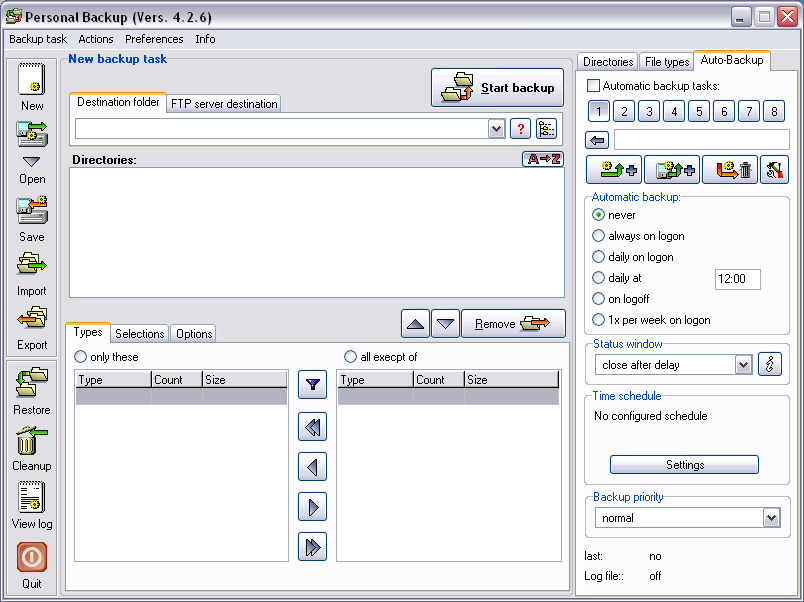Click the Count column header in left list
The image size is (804, 602).
coord(176,379)
